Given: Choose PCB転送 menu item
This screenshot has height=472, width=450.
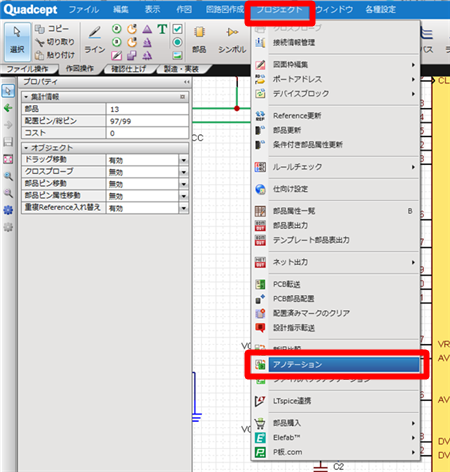Looking at the screenshot, I should [336, 284].
